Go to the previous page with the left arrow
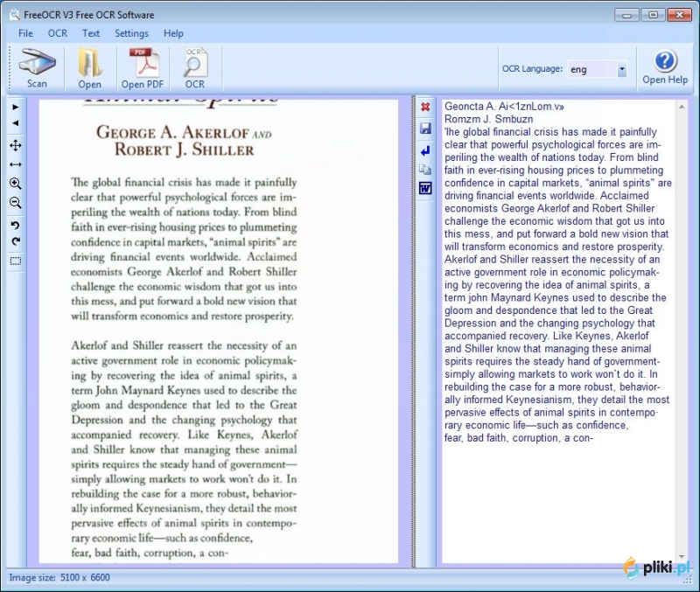 pyautogui.click(x=16, y=123)
